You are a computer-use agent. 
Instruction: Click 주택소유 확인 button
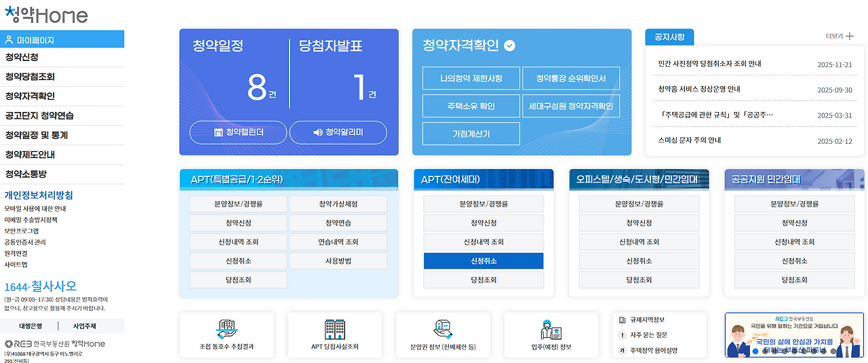[471, 106]
